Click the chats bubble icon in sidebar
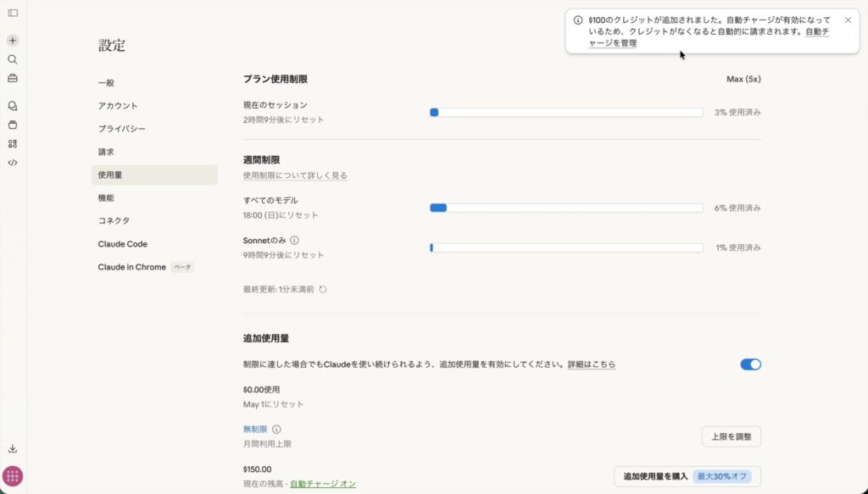Image resolution: width=868 pixels, height=494 pixels. pyautogui.click(x=13, y=106)
